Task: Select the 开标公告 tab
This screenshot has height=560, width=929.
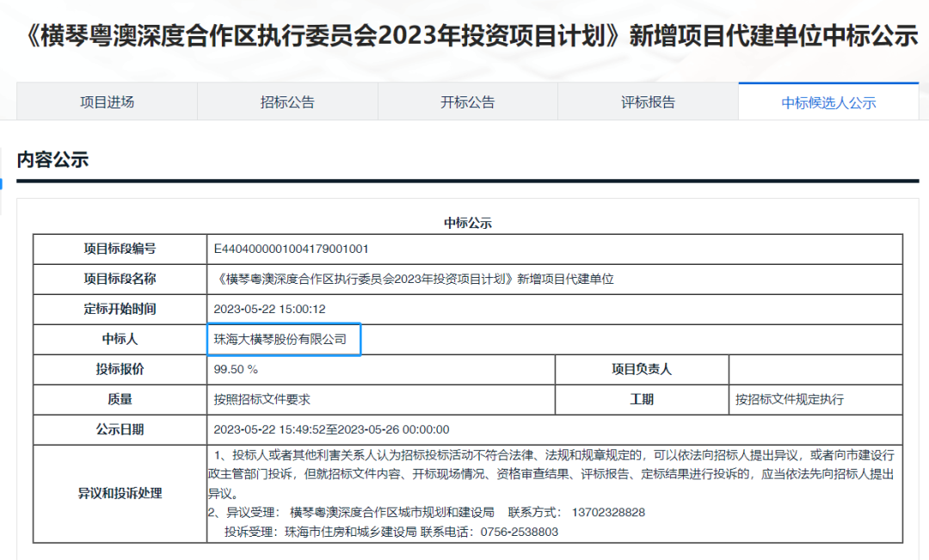Action: coord(467,102)
